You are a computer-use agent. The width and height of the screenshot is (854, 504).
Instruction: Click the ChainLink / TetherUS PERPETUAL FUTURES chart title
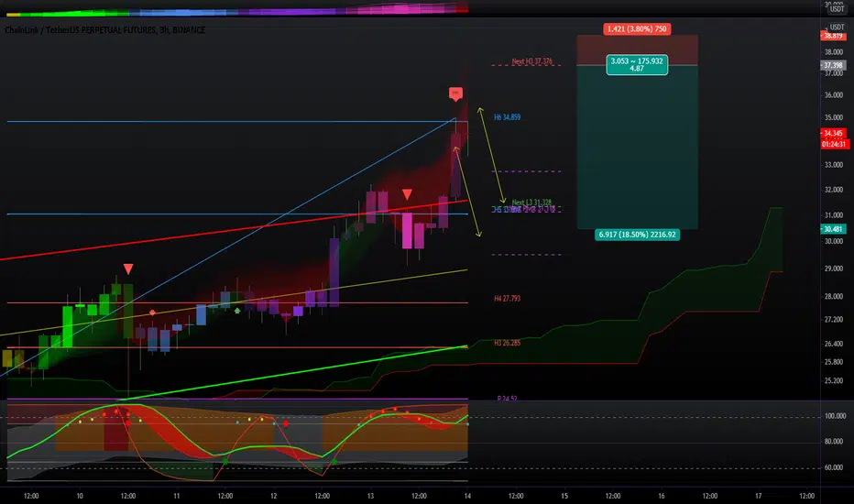[x=104, y=30]
